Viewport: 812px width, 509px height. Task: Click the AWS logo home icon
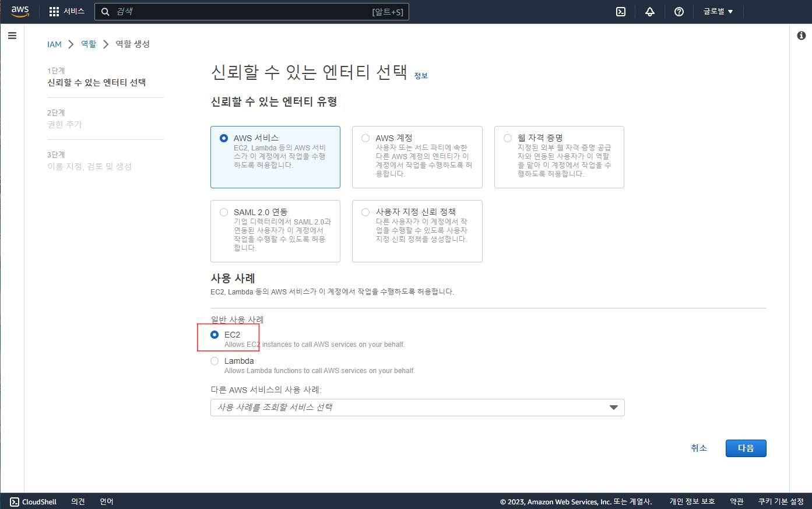coord(20,12)
